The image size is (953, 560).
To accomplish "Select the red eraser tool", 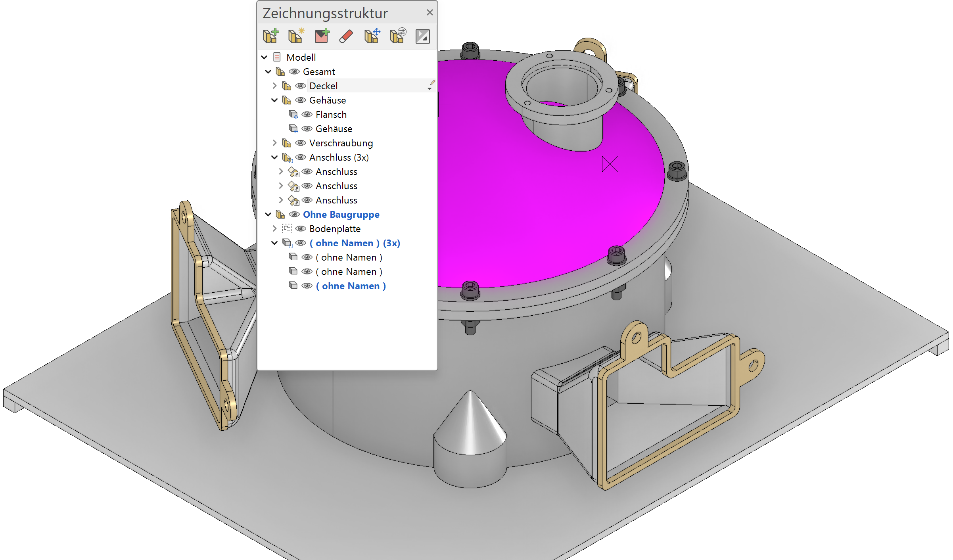I will (346, 36).
